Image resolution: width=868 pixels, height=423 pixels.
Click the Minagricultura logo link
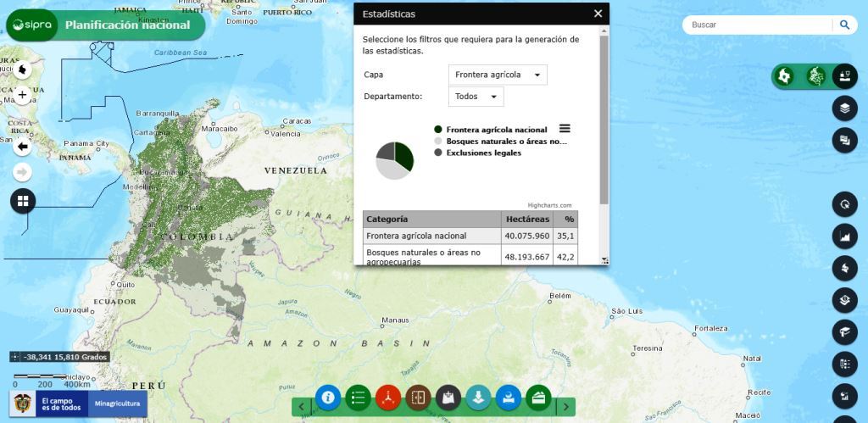[117, 404]
